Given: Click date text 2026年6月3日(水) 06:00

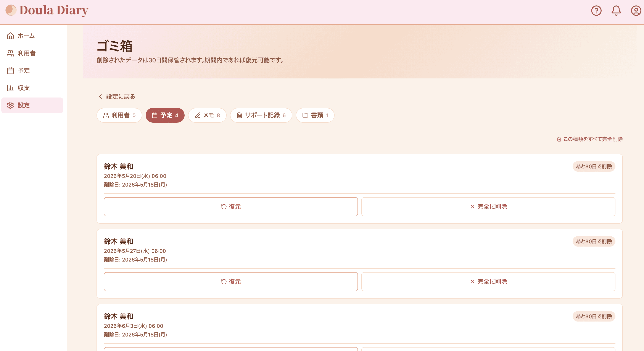Looking at the screenshot, I should point(134,326).
